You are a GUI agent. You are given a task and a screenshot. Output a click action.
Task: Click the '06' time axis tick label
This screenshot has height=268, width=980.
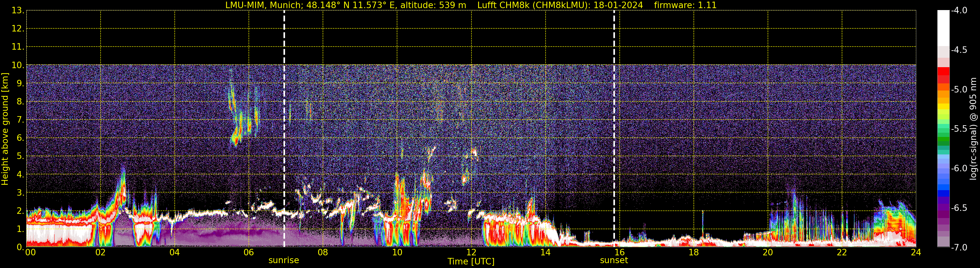pyautogui.click(x=249, y=252)
